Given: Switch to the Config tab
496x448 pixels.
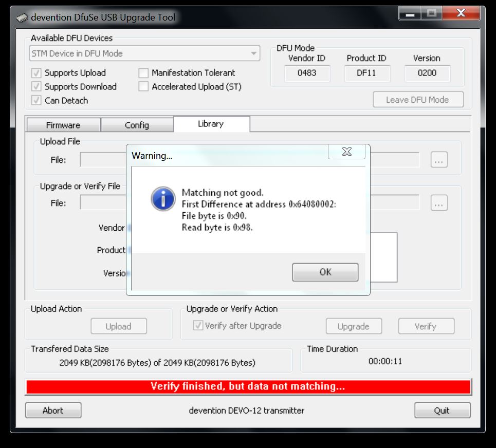Looking at the screenshot, I should [x=137, y=125].
